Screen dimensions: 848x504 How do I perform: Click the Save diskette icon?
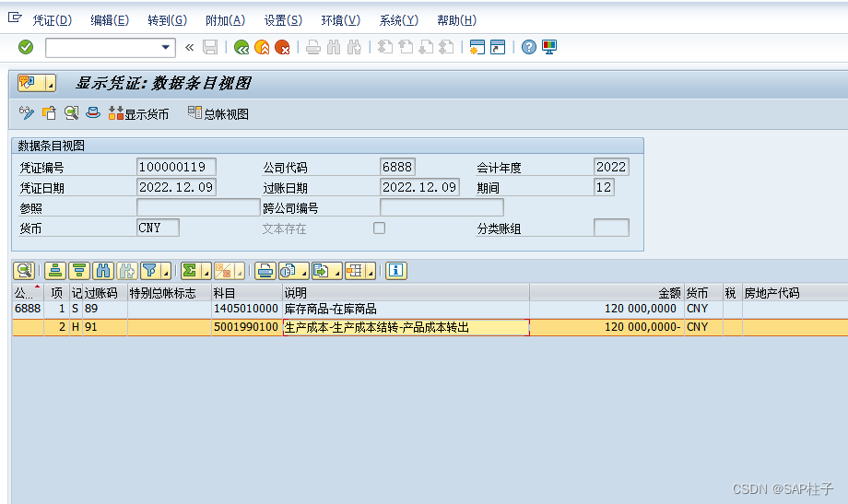click(x=210, y=48)
